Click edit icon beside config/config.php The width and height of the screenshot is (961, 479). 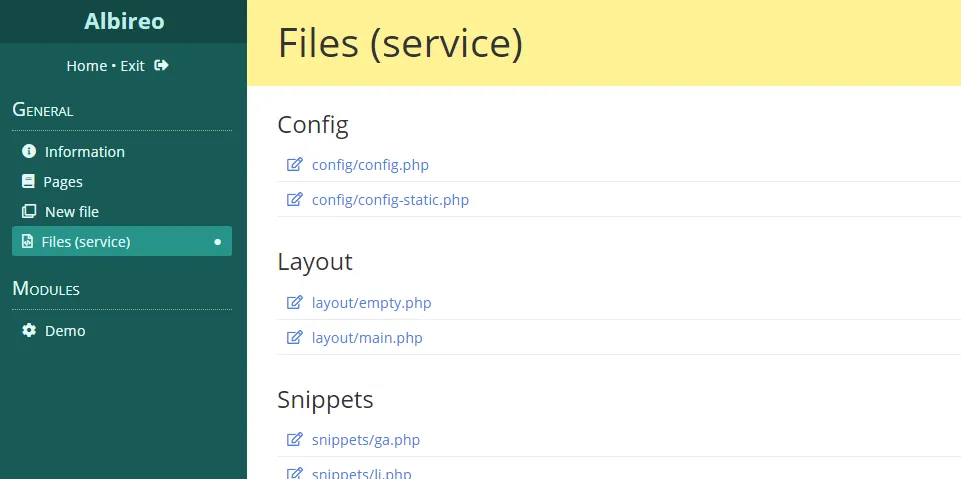point(294,165)
